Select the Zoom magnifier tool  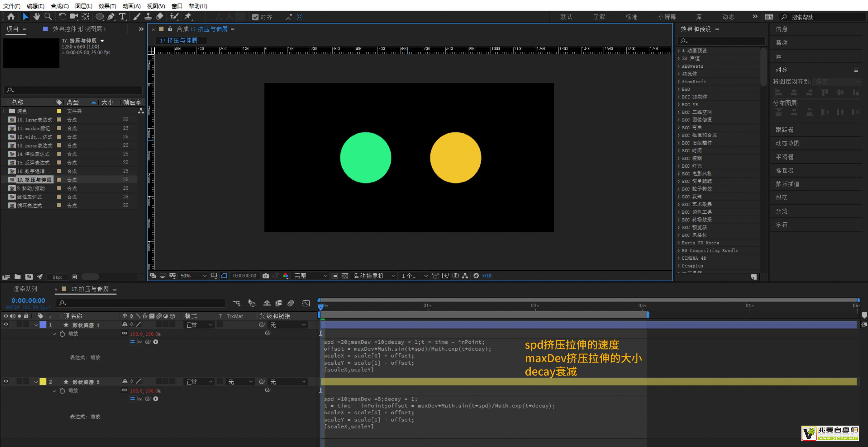coord(48,16)
